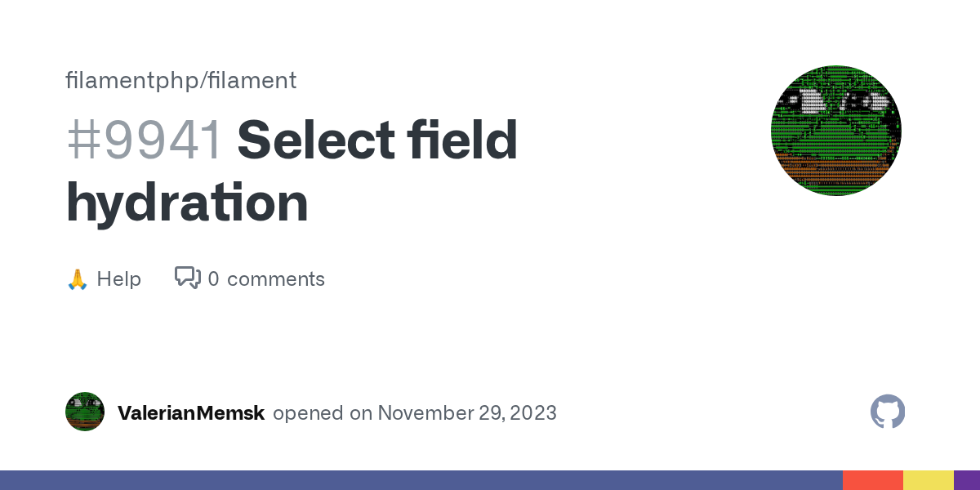Click the blue segment of the language bar
This screenshot has width=980, height=490.
click(x=421, y=480)
